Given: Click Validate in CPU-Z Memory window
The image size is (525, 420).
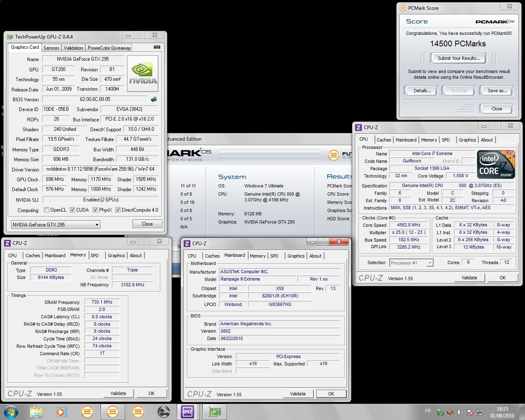Looking at the screenshot, I should tap(118, 393).
